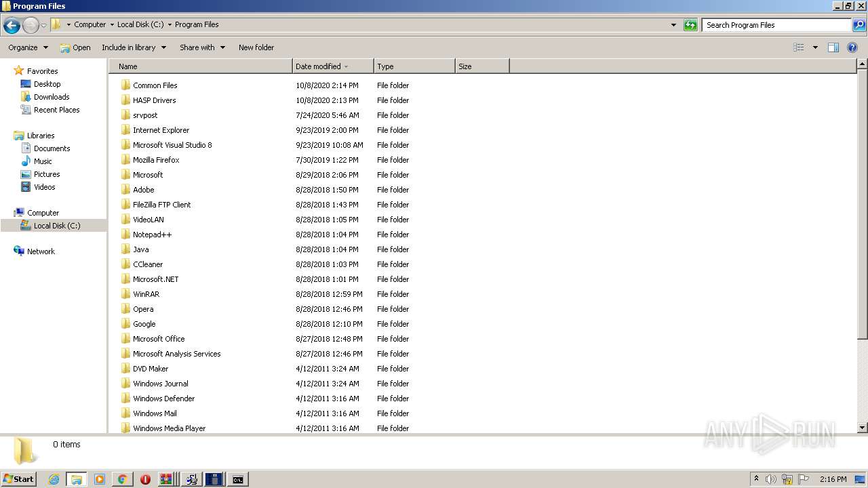Select the HASP Drivers folder name

(155, 100)
